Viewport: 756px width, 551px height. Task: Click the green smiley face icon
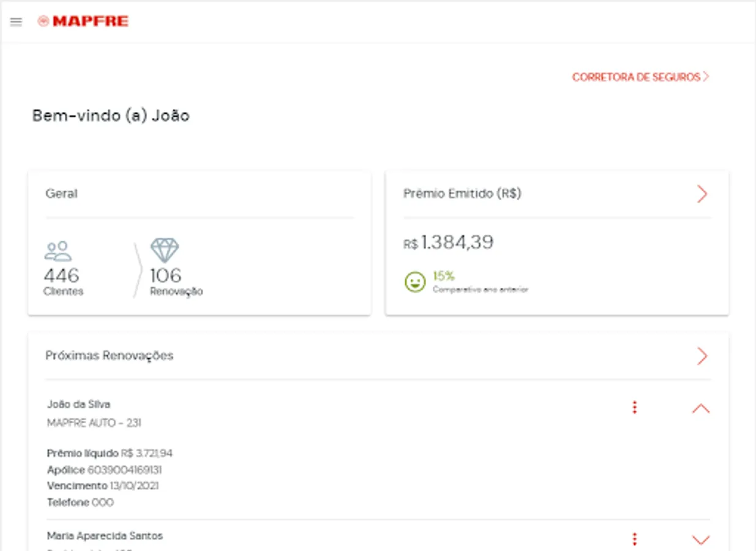pyautogui.click(x=415, y=282)
